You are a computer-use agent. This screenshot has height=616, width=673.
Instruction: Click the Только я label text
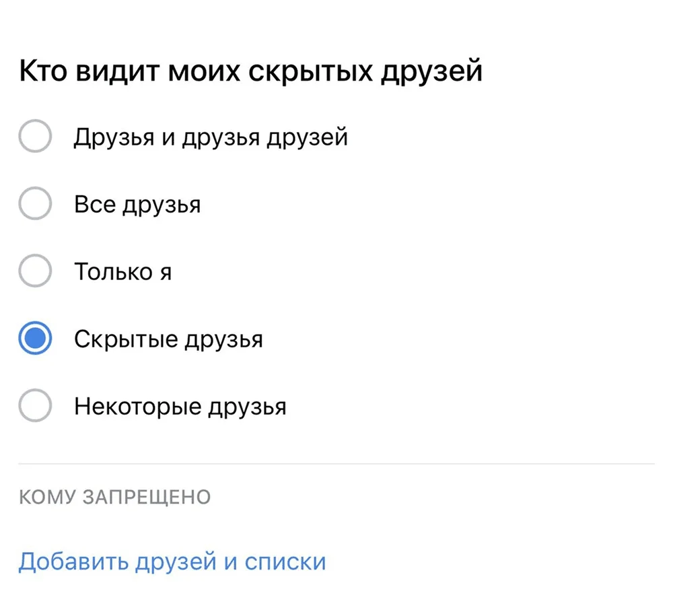[122, 272]
